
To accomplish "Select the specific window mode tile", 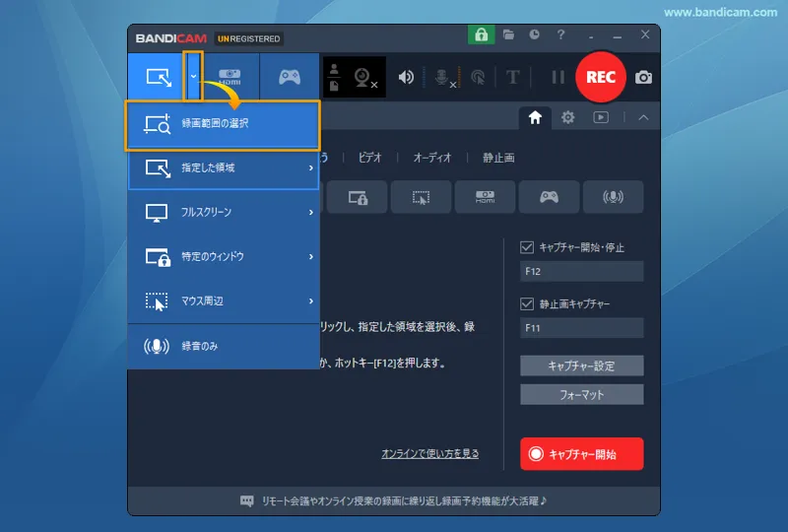I will (x=358, y=197).
